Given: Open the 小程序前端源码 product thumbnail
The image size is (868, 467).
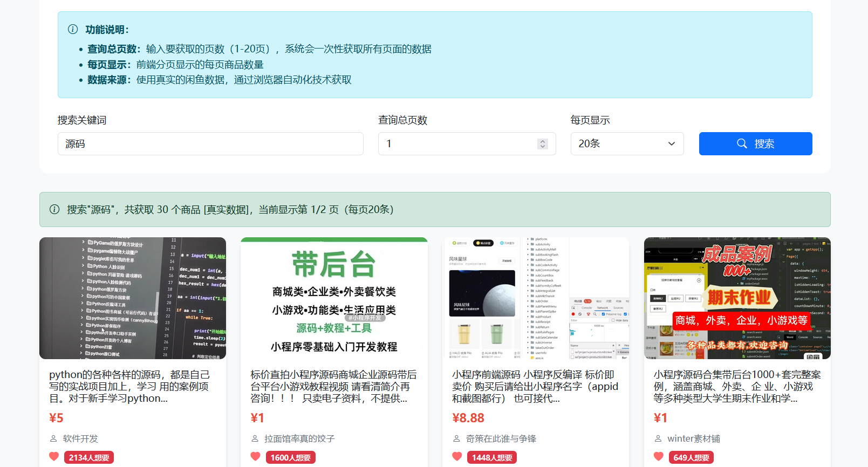Looking at the screenshot, I should [536, 298].
